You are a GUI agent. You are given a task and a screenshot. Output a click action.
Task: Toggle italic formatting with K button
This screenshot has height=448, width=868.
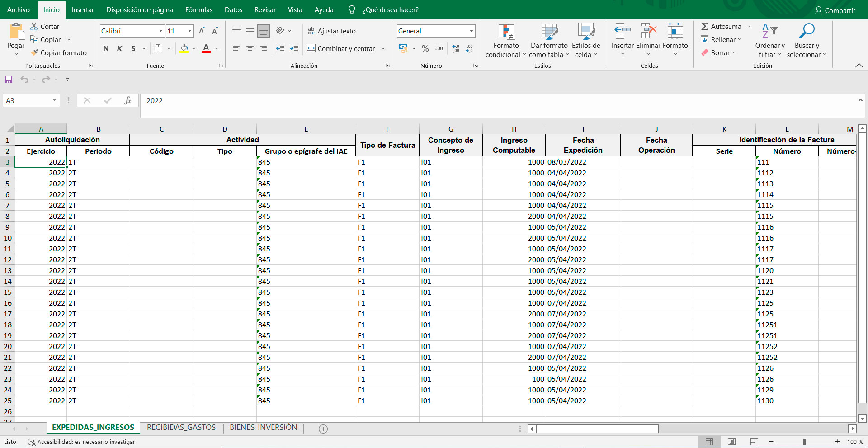pyautogui.click(x=119, y=48)
